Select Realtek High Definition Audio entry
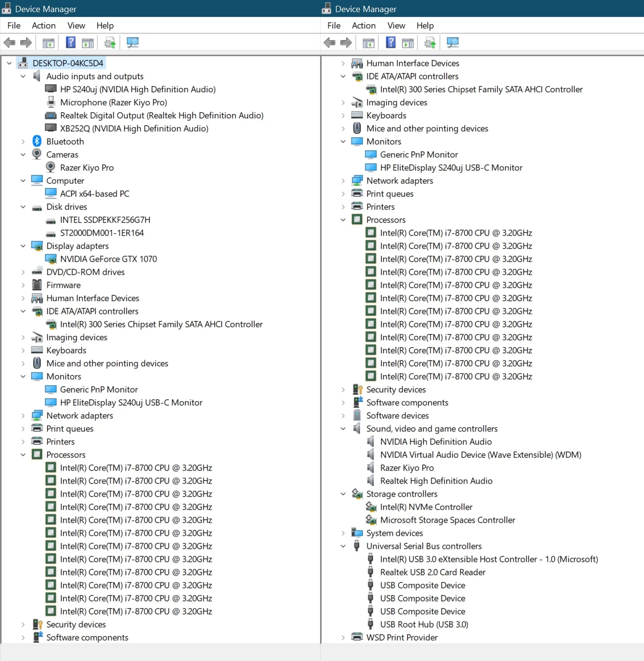 pos(436,480)
